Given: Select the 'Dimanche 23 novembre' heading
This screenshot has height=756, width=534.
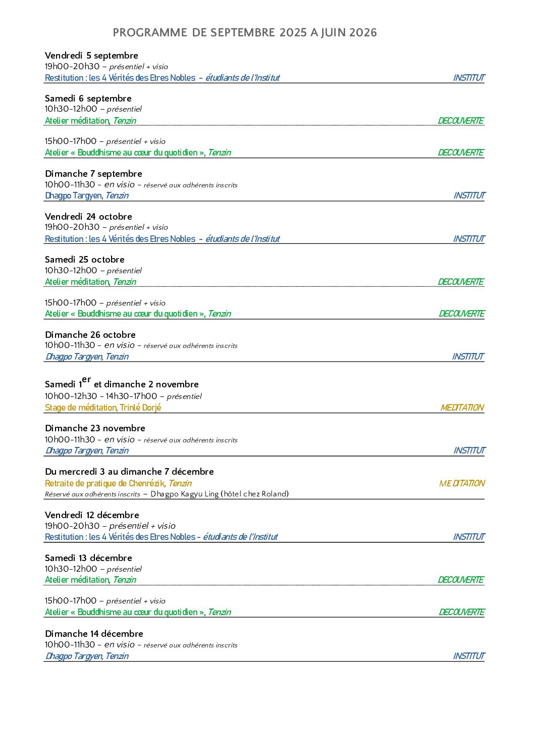Looking at the screenshot, I should (x=95, y=428).
